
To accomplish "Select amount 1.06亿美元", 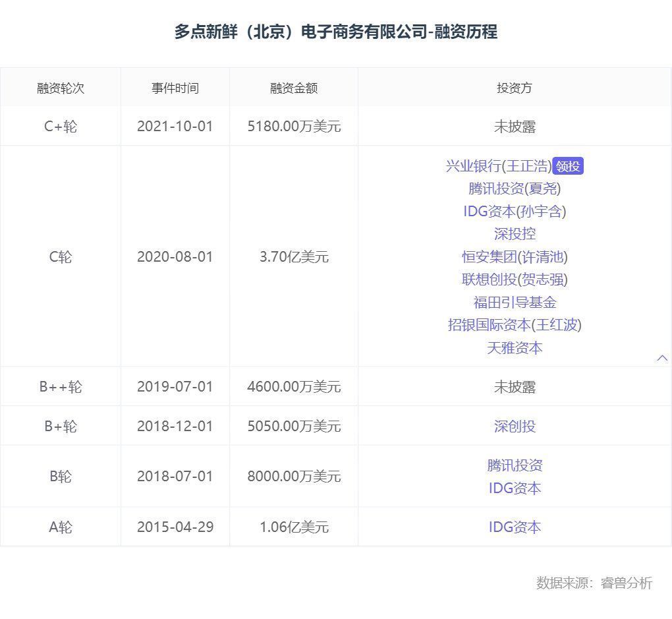I will pos(294,527).
